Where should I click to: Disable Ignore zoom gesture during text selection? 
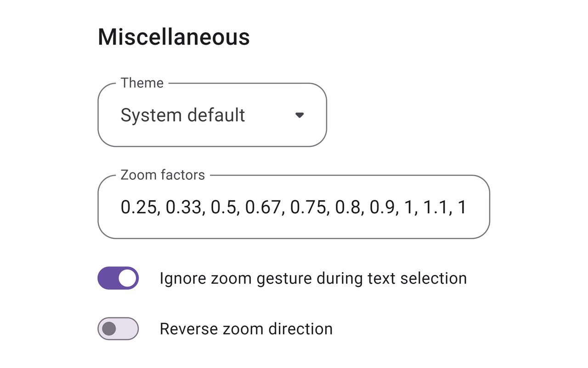[118, 278]
